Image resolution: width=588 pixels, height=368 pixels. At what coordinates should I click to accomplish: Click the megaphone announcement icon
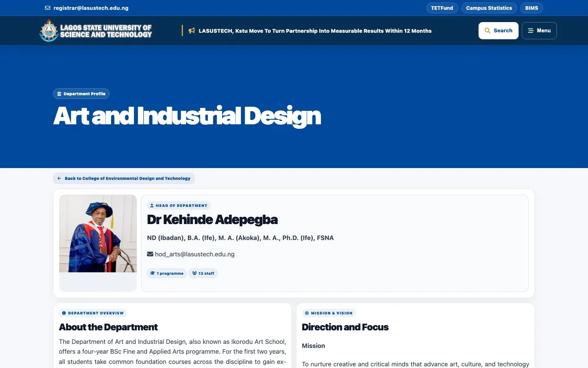[x=192, y=31]
